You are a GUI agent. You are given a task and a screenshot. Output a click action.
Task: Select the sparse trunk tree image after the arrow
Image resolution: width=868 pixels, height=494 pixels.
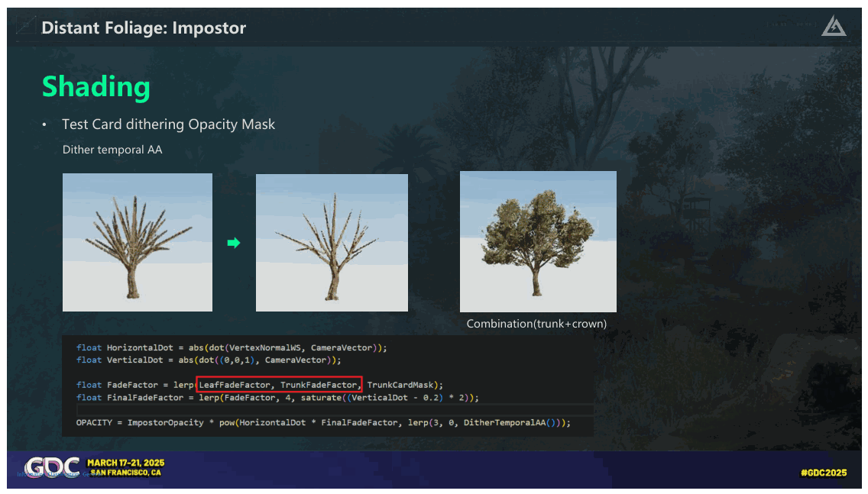(x=332, y=243)
